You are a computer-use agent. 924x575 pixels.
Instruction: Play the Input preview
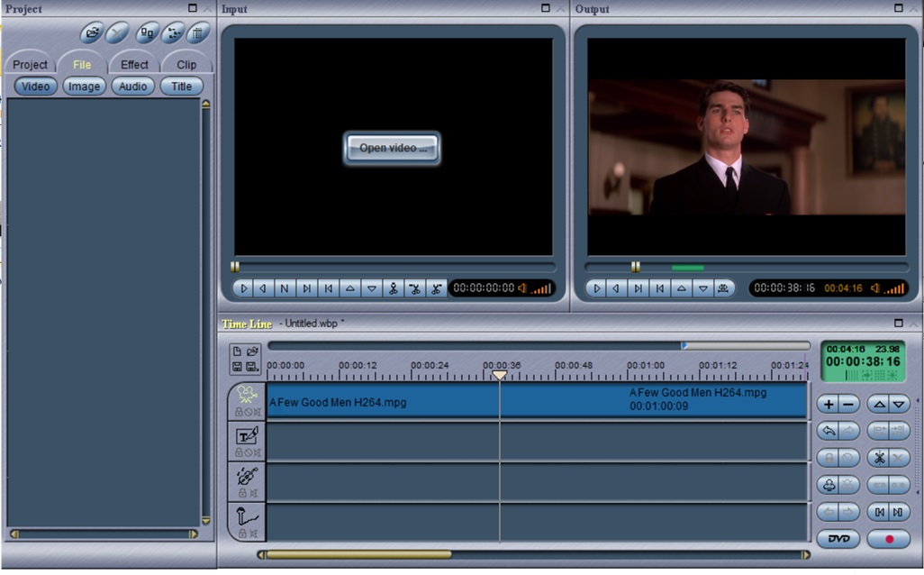tap(243, 288)
